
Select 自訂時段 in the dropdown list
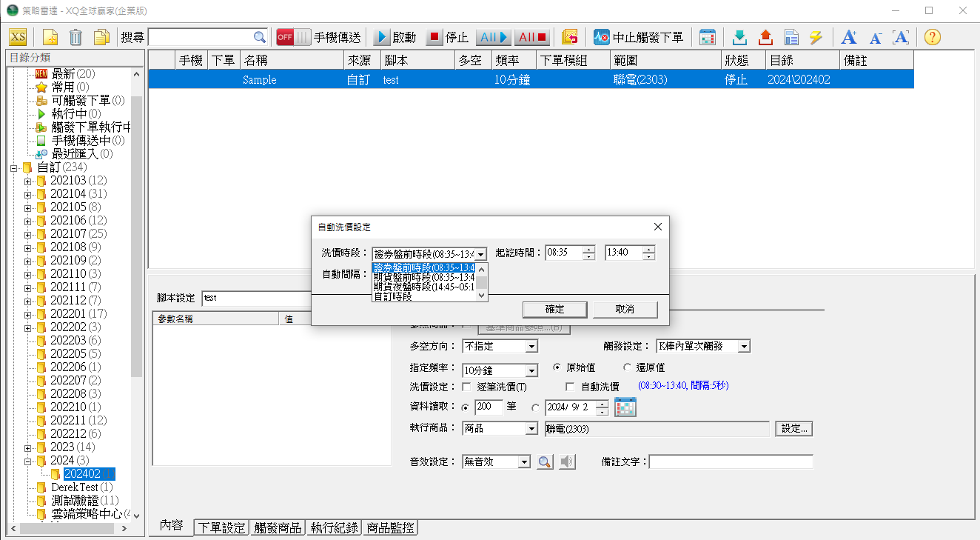[393, 296]
